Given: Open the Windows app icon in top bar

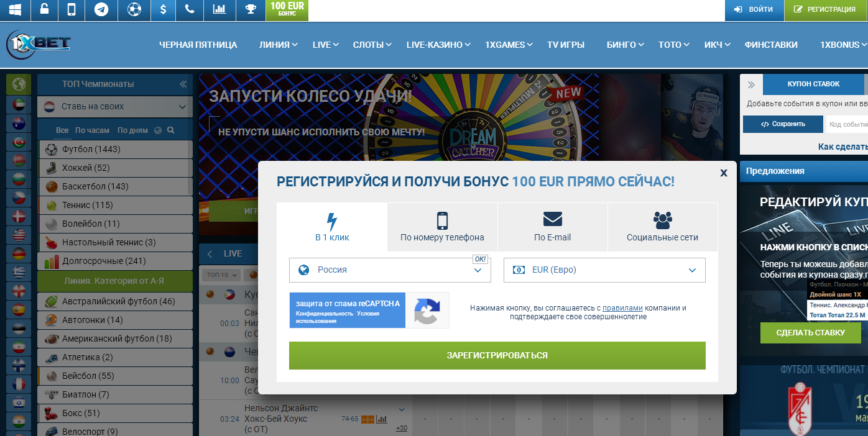Looking at the screenshot, I should pos(15,9).
